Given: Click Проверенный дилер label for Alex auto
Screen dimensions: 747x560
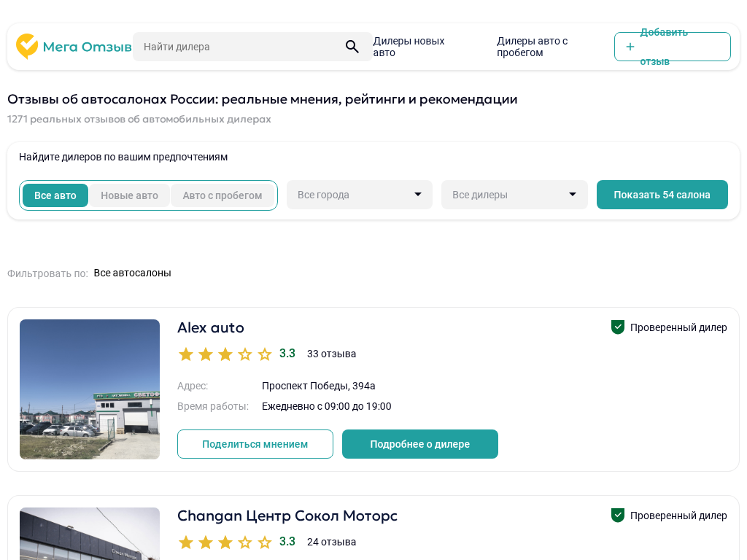Looking at the screenshot, I should point(678,327).
